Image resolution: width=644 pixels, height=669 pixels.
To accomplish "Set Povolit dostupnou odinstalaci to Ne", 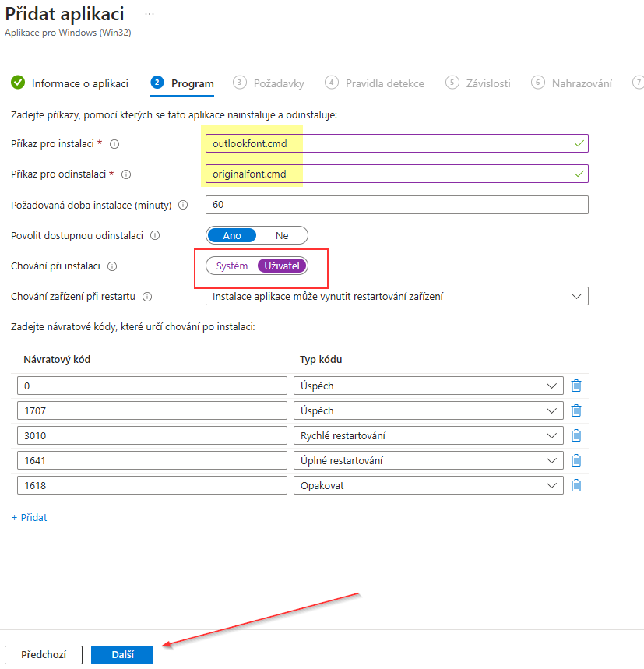I will tap(281, 235).
